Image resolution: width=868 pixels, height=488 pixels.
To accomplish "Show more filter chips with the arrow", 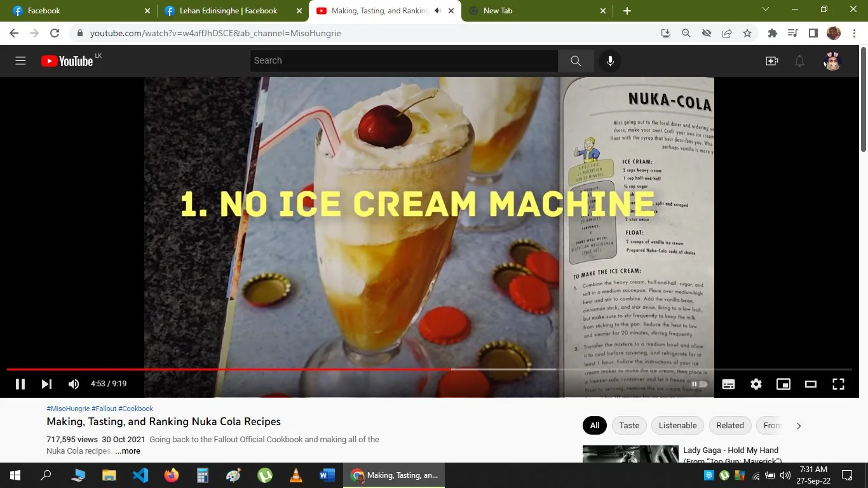I will pos(799,426).
